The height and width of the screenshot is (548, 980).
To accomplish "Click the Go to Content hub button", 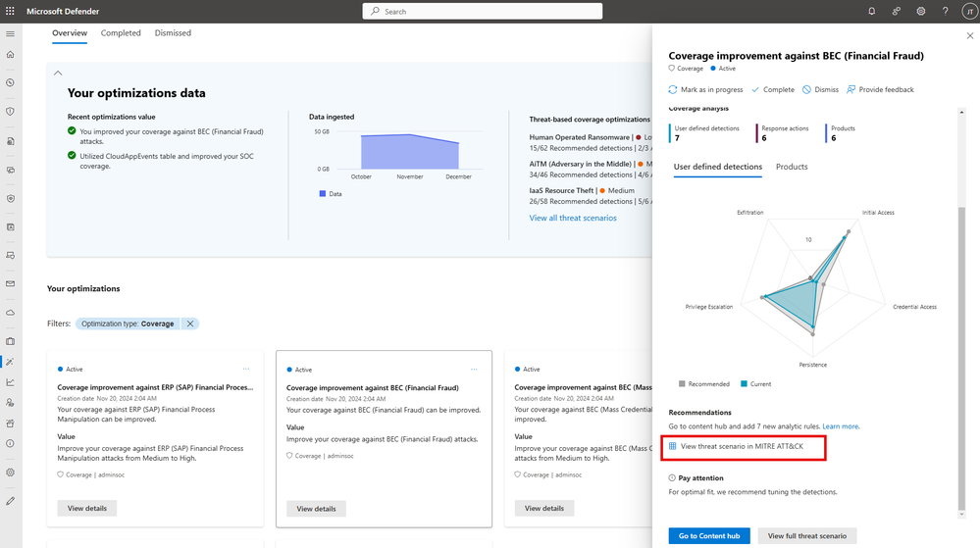I will click(x=708, y=536).
